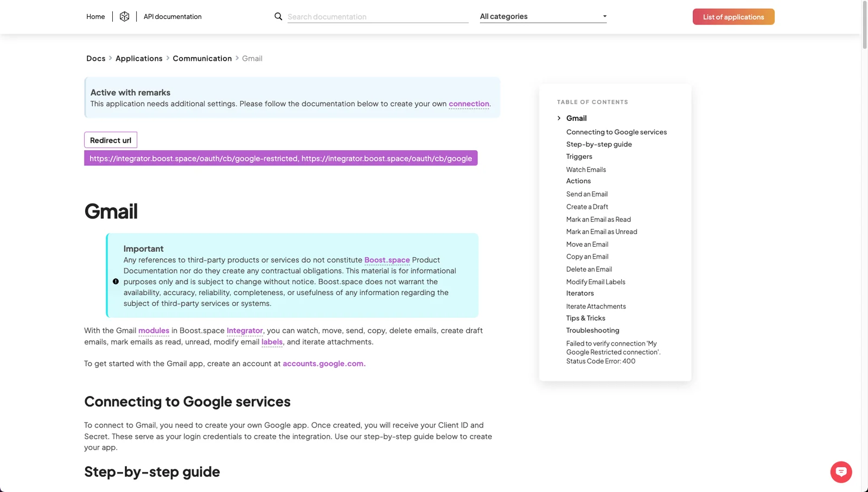868x492 pixels.
Task: Jump to Create a Draft in contents
Action: point(587,207)
